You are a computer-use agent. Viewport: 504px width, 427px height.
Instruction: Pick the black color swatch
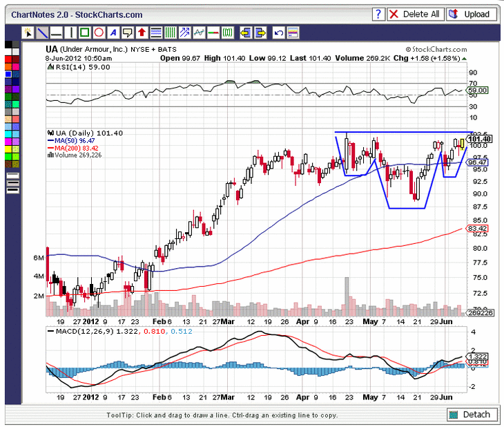pos(8,44)
